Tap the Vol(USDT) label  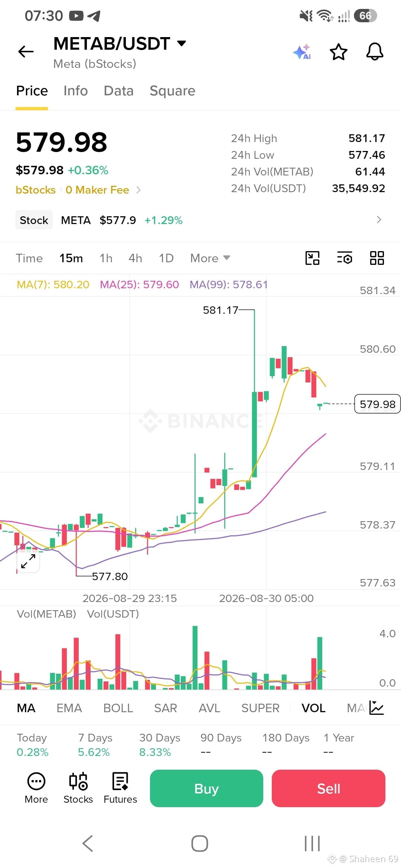click(113, 614)
